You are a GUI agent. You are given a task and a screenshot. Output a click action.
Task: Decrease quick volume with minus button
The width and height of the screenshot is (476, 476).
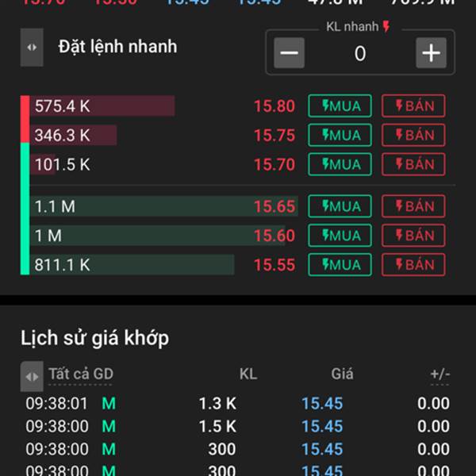click(289, 53)
